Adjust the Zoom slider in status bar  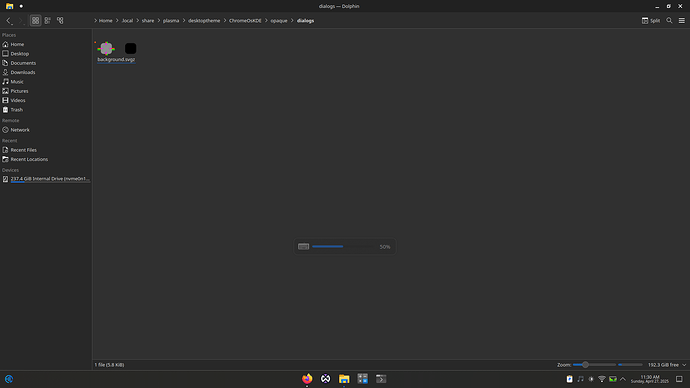pyautogui.click(x=594, y=365)
